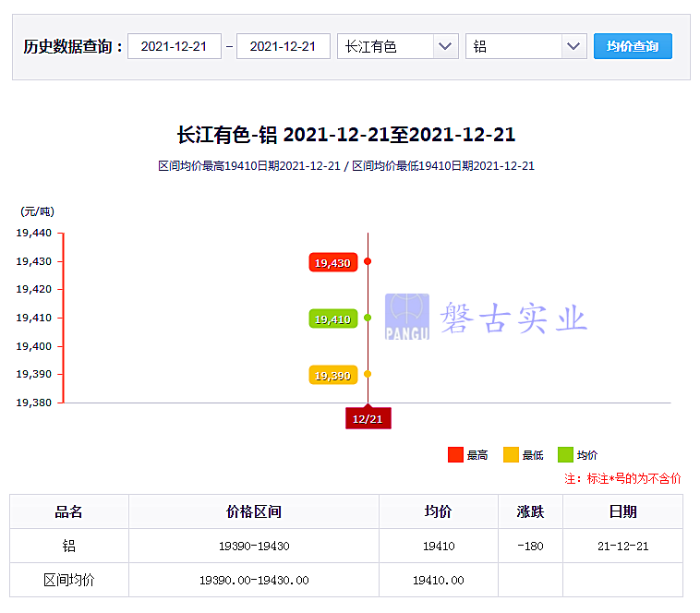This screenshot has height=613, width=700.
Task: Click the 涨跌 column header
Action: click(x=530, y=511)
